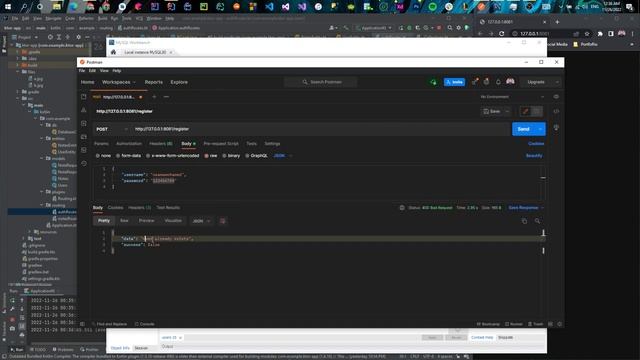The image size is (640, 360).
Task: Open the request Tests tab
Action: 251,144
